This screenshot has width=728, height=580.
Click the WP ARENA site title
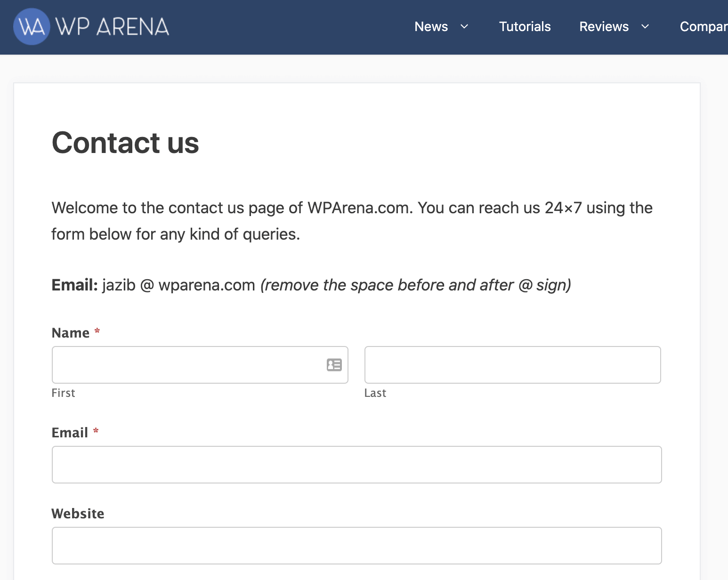click(x=112, y=27)
